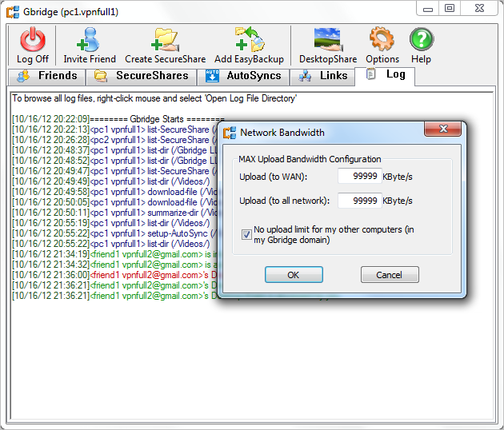Click the 20:50:05 download-file log entry

tap(114, 202)
